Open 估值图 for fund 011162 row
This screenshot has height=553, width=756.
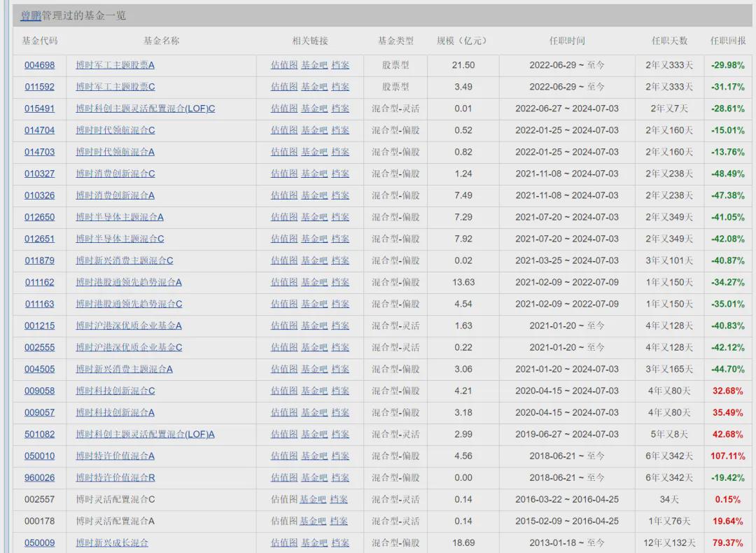(x=284, y=282)
